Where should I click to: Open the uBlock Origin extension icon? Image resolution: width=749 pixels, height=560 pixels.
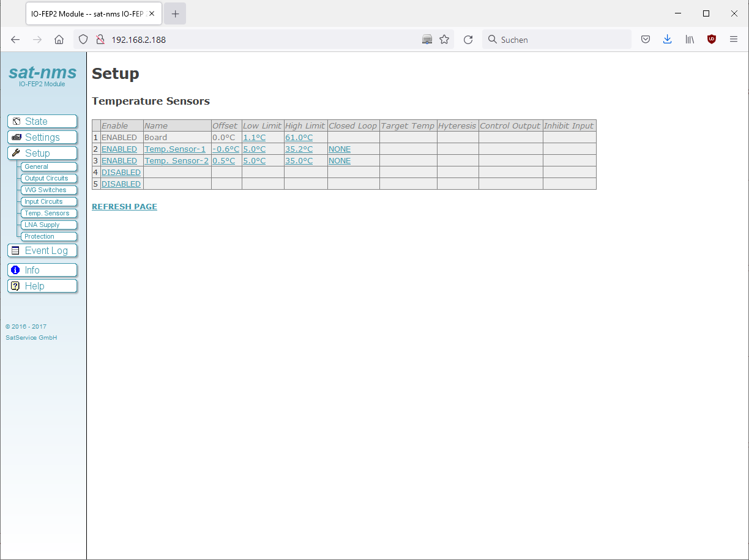pyautogui.click(x=711, y=40)
